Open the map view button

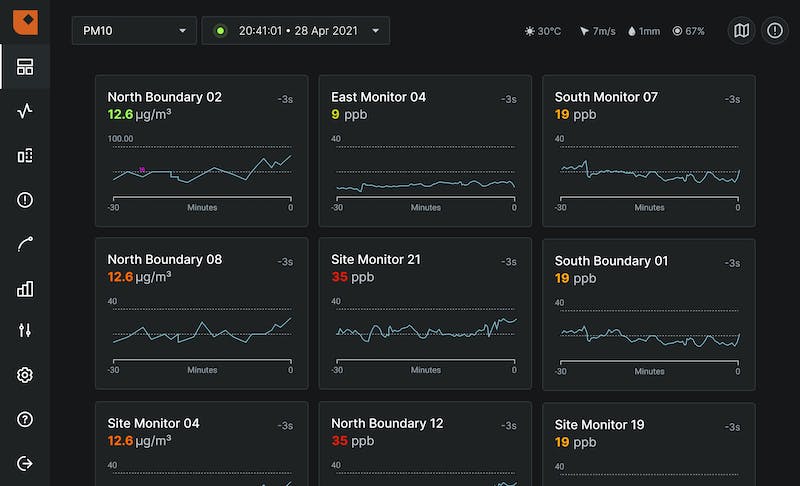[x=741, y=31]
